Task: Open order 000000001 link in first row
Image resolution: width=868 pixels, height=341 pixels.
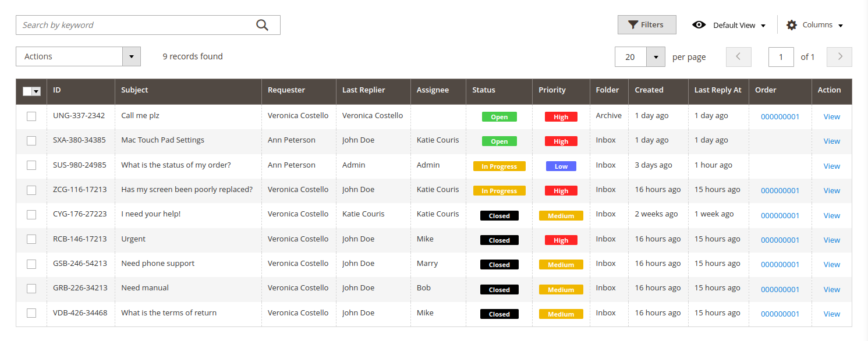Action: 780,117
